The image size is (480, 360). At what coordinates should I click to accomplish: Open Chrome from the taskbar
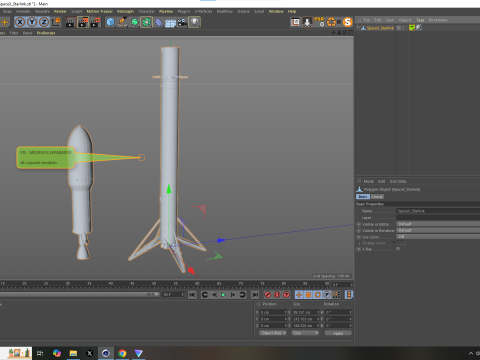[122, 353]
